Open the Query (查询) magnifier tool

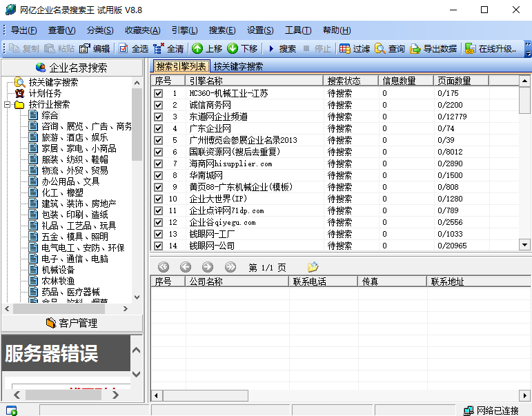point(380,48)
